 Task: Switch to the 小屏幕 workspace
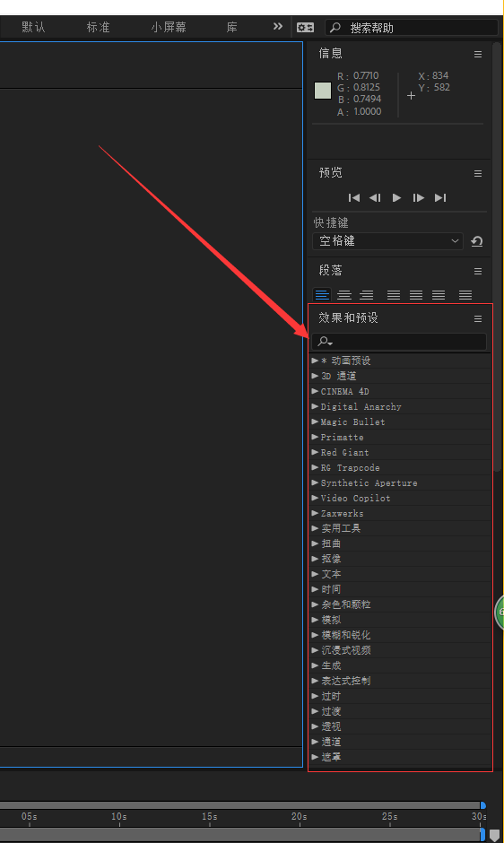coord(169,27)
